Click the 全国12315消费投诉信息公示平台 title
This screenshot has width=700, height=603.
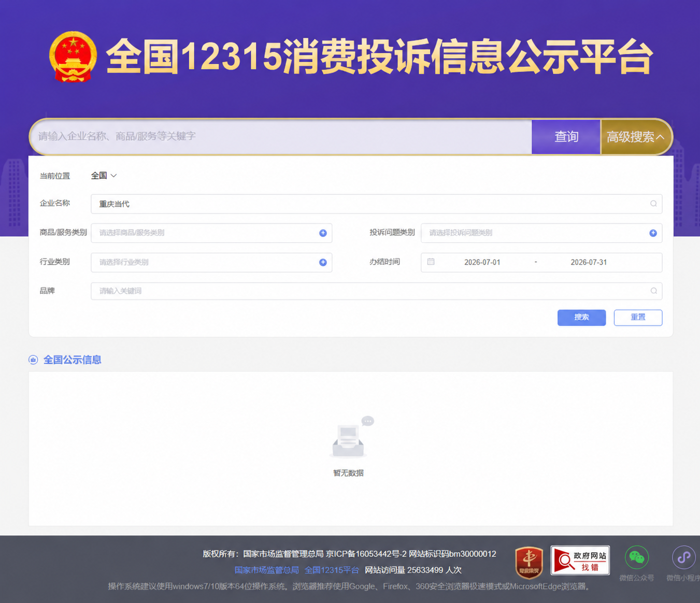379,56
